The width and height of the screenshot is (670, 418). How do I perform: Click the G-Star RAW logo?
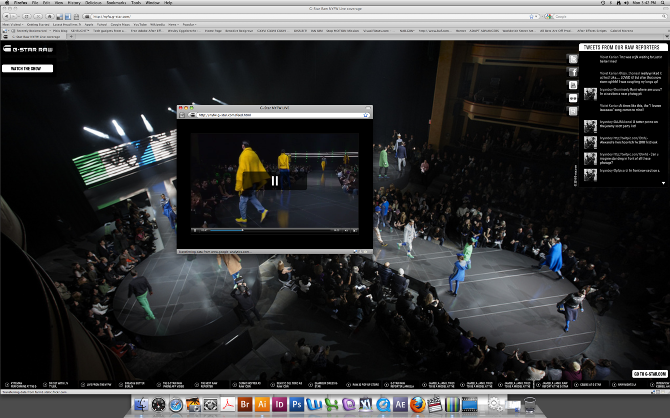pyautogui.click(x=28, y=49)
